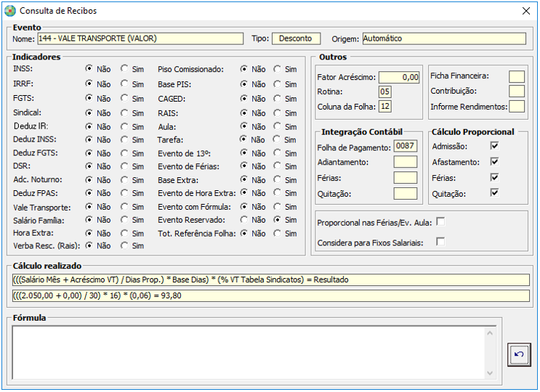Image resolution: width=540 pixels, height=392 pixels.
Task: Select Sim for IRRF indicator
Action: click(x=124, y=83)
